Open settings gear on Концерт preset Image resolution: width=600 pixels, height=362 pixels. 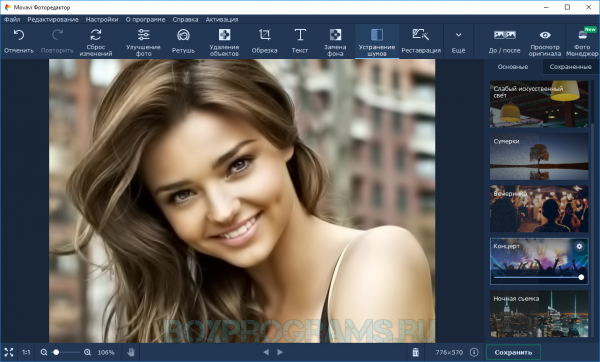point(579,246)
